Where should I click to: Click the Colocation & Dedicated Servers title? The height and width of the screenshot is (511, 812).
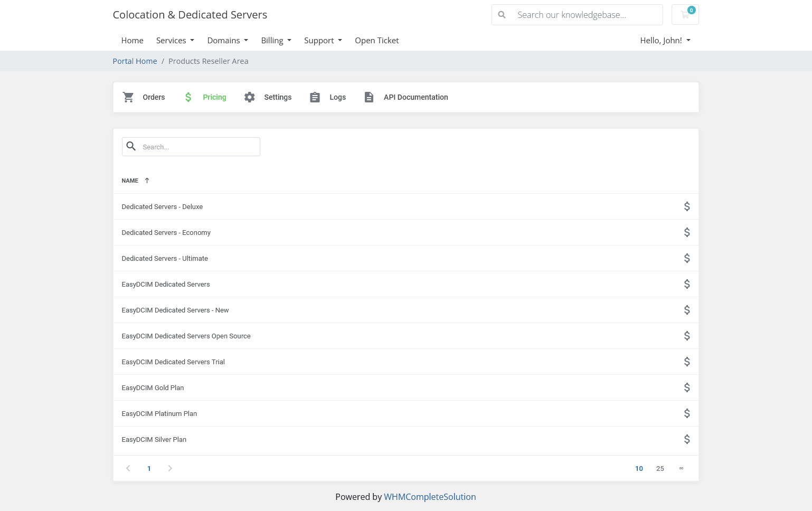click(190, 15)
